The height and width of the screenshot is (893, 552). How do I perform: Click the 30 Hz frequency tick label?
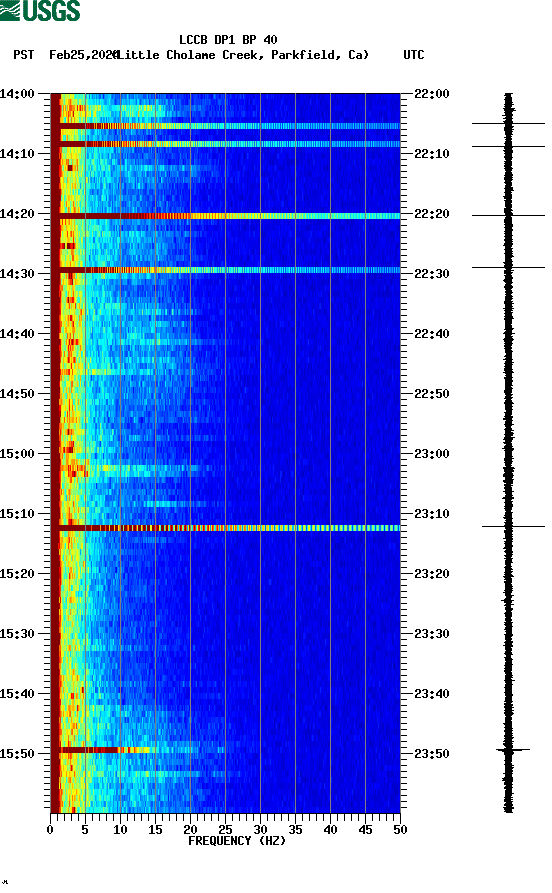(x=260, y=830)
